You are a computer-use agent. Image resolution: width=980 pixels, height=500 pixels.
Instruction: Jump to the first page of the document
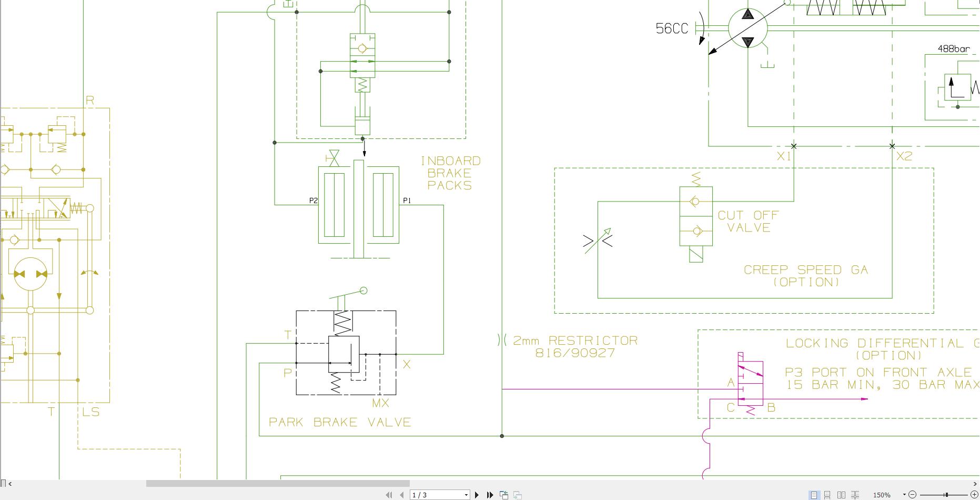[x=389, y=495]
